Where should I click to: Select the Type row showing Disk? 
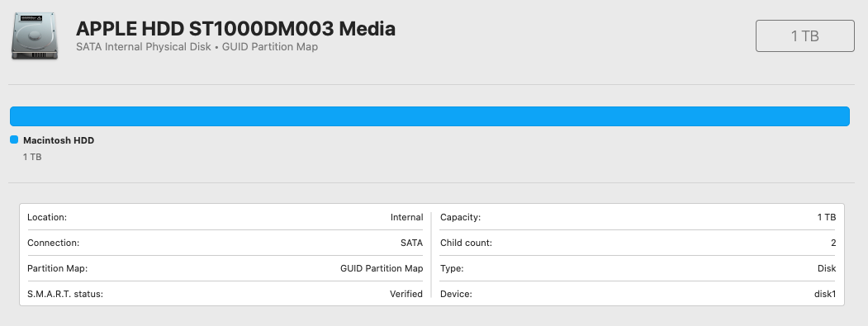point(638,268)
